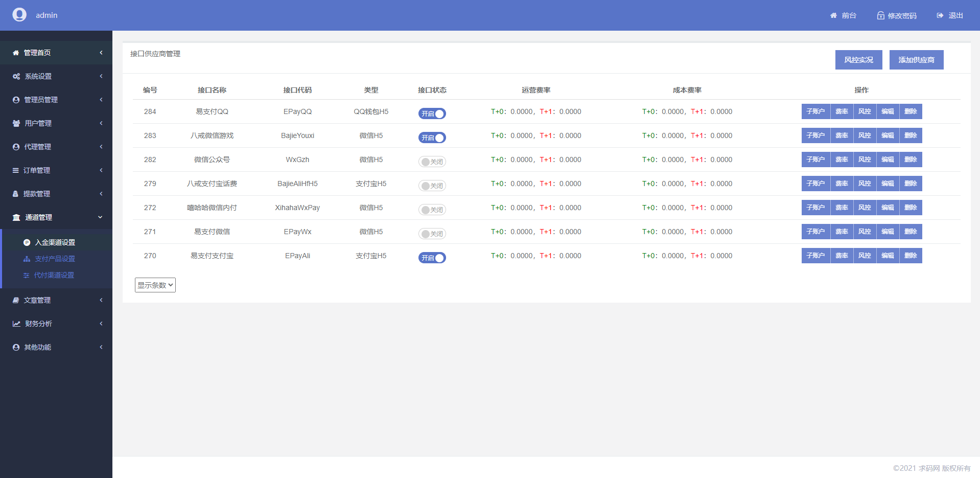Click the 添加供应商 button
The width and height of the screenshot is (980, 478).
[x=917, y=60]
